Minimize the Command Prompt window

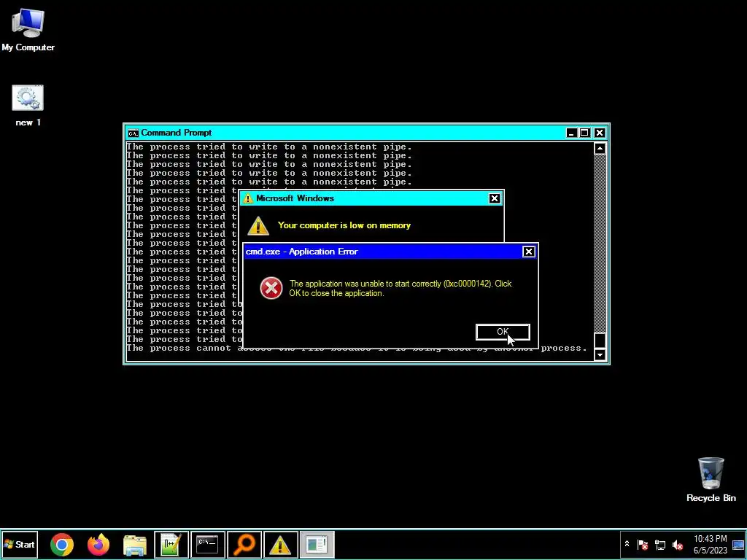coord(571,133)
